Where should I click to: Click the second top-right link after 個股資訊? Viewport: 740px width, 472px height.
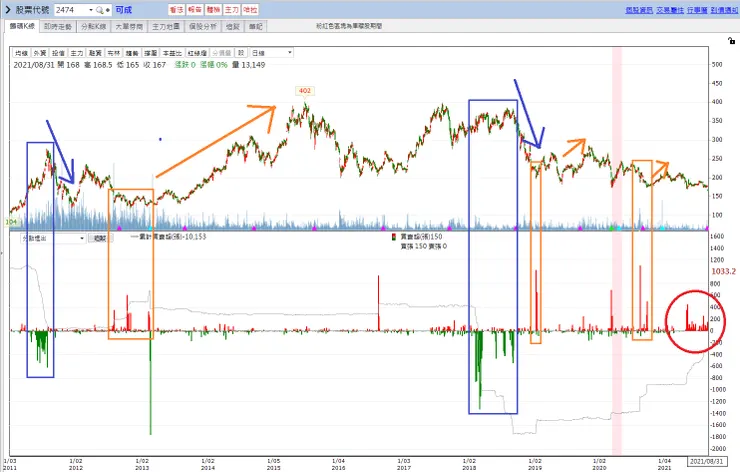pyautogui.click(x=670, y=10)
